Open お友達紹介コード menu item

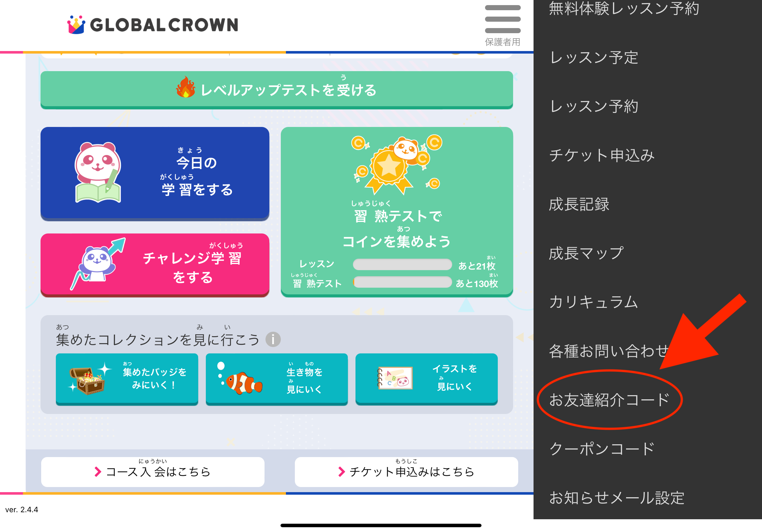[609, 400]
